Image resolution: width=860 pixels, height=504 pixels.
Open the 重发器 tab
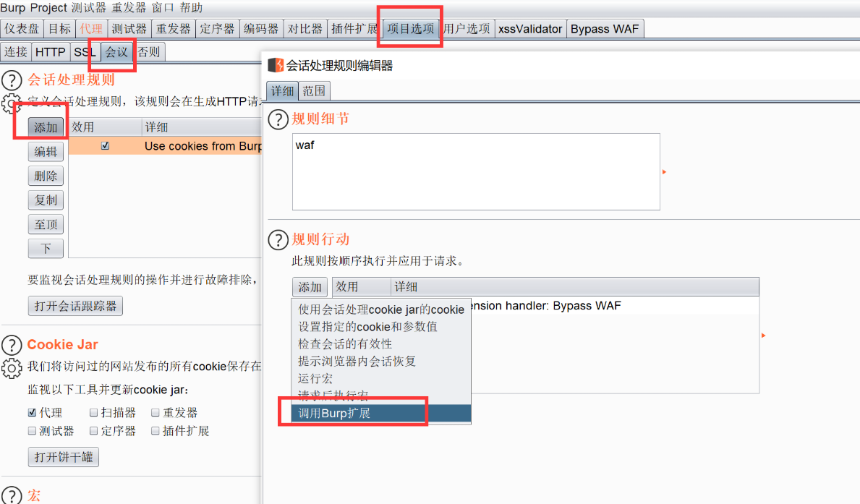(174, 28)
